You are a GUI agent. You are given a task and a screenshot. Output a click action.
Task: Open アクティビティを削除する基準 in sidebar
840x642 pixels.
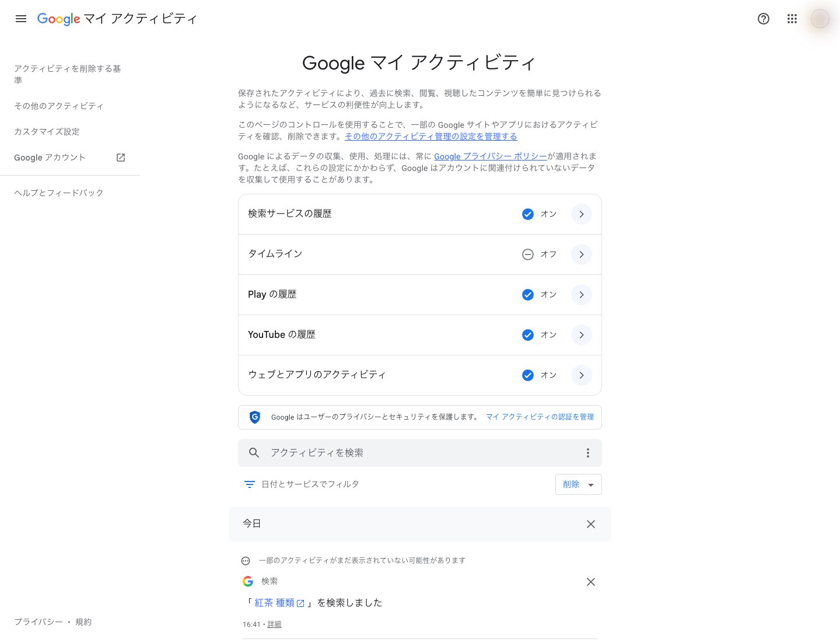68,74
